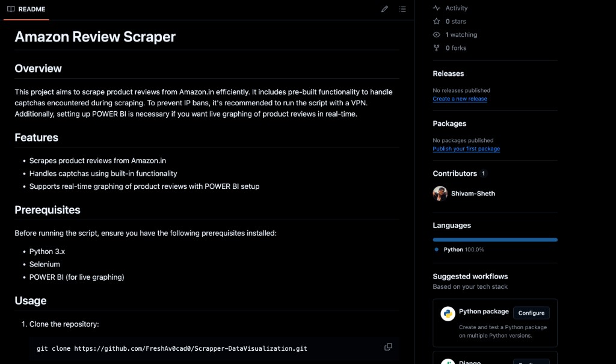Click the Python package workflow description
616x364 pixels.
[x=503, y=332]
